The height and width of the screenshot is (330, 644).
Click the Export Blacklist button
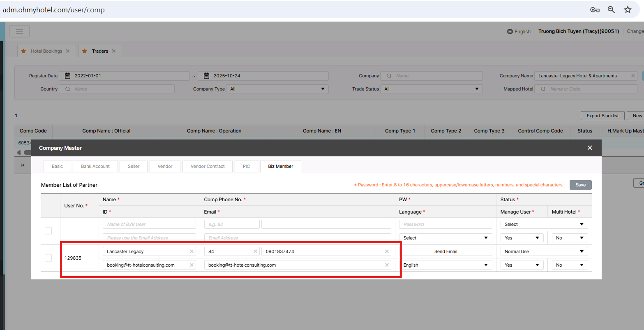tap(602, 116)
